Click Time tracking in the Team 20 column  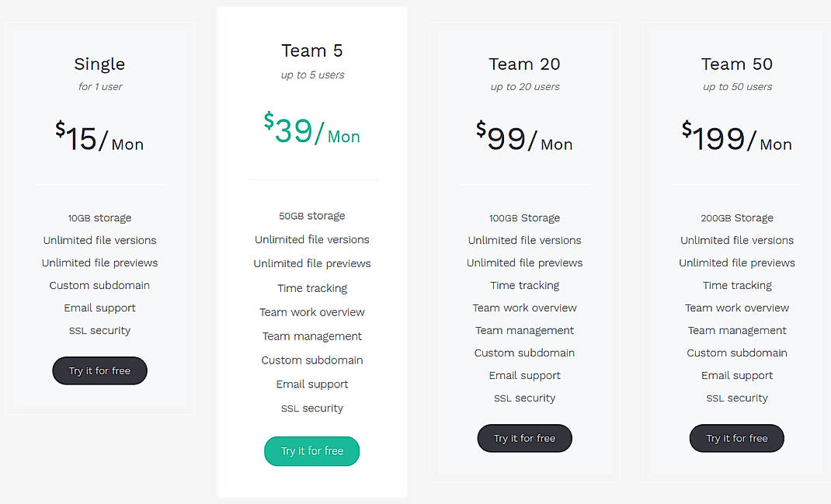click(x=524, y=285)
